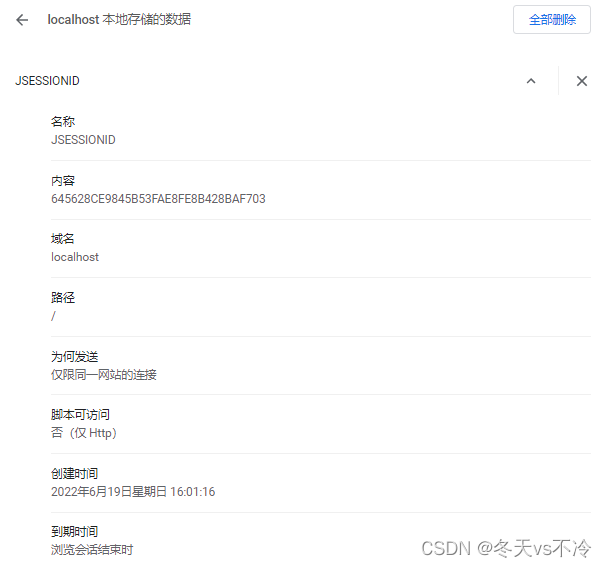Click the 域名 value localhost
The height and width of the screenshot is (568, 607).
coord(75,257)
